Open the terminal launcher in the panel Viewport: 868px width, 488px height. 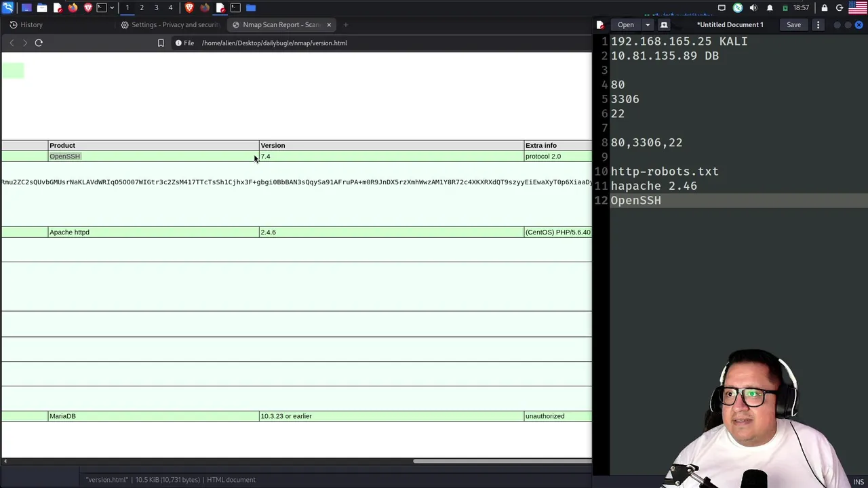tap(102, 7)
